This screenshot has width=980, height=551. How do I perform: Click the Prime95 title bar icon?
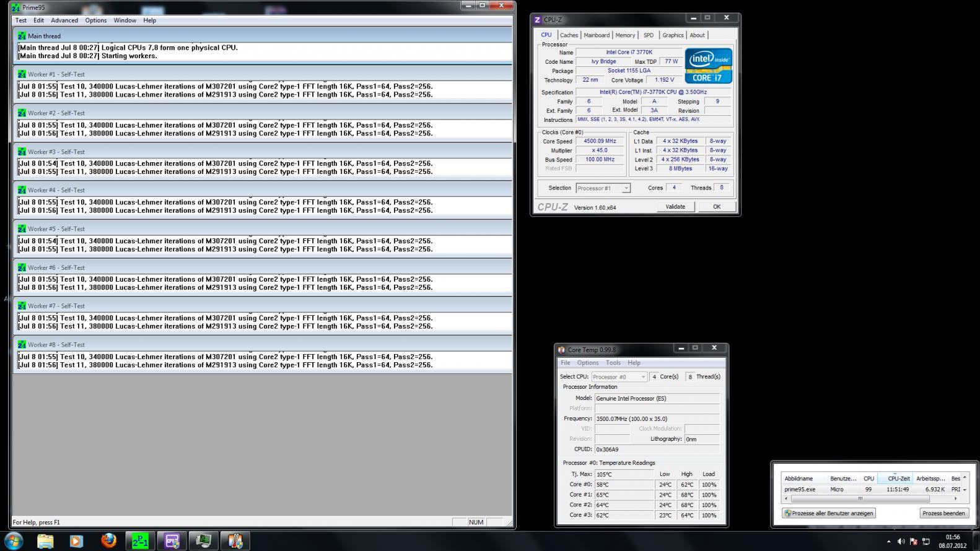click(x=16, y=7)
